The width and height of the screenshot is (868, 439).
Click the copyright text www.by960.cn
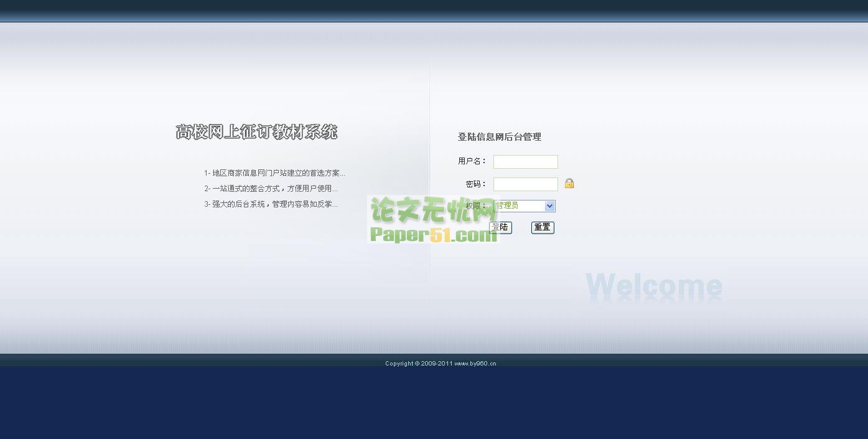(x=475, y=364)
